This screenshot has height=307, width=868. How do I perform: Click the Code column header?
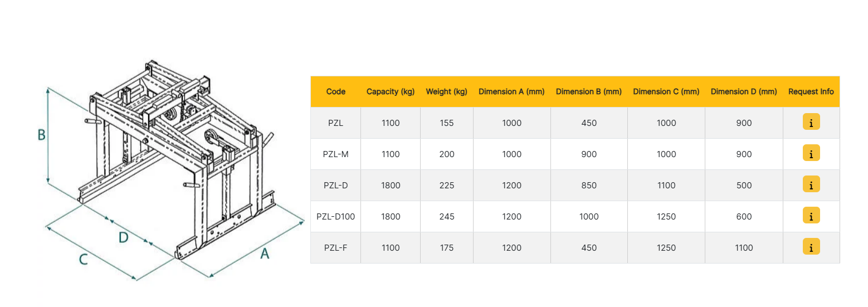click(x=335, y=91)
